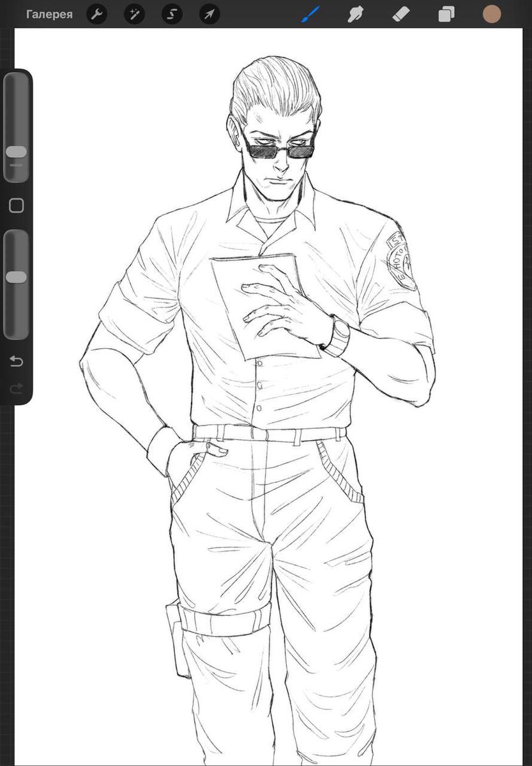
Task: Click the brush size slider handle
Action: click(x=17, y=152)
